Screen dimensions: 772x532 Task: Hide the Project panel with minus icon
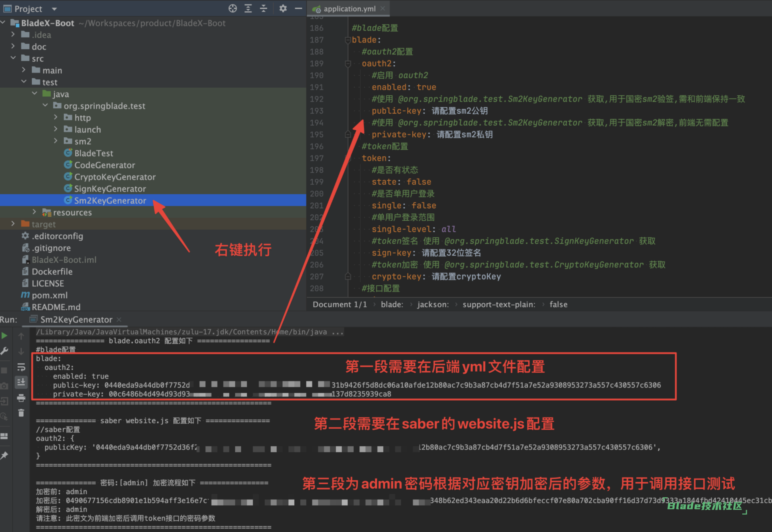click(x=298, y=8)
